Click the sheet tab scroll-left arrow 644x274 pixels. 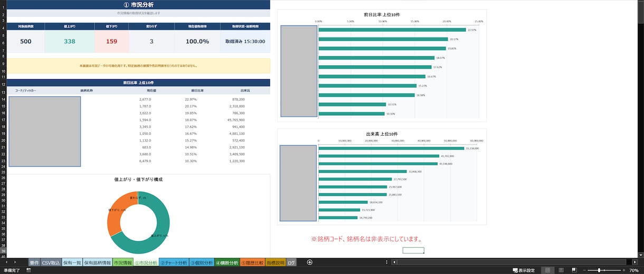[7, 262]
